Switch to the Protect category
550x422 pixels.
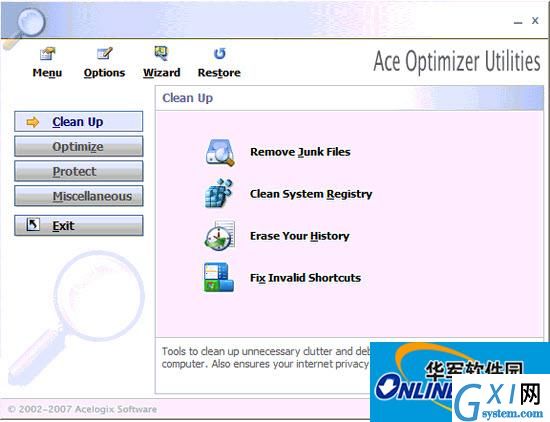pyautogui.click(x=79, y=171)
